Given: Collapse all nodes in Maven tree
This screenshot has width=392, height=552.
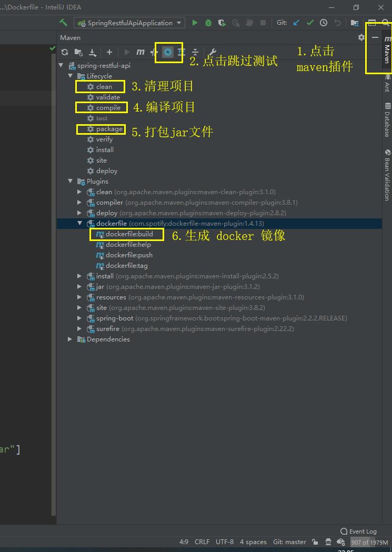Looking at the screenshot, I should [x=195, y=52].
